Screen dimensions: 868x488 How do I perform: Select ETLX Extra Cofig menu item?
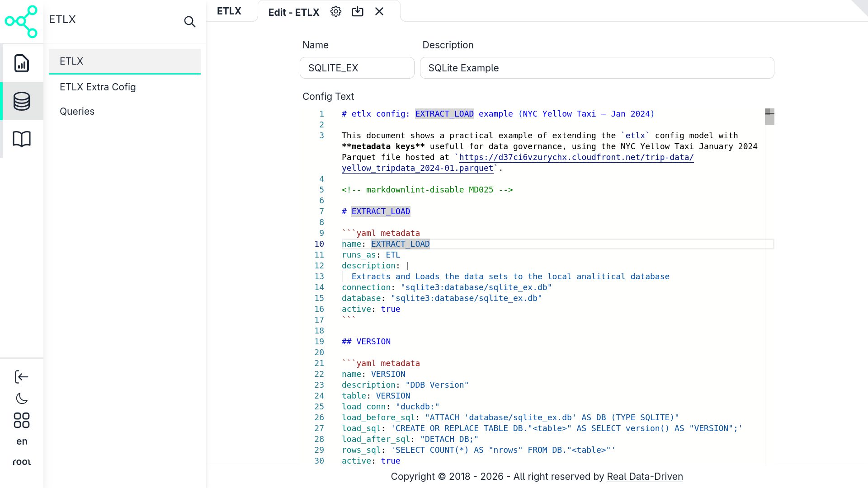tap(98, 87)
